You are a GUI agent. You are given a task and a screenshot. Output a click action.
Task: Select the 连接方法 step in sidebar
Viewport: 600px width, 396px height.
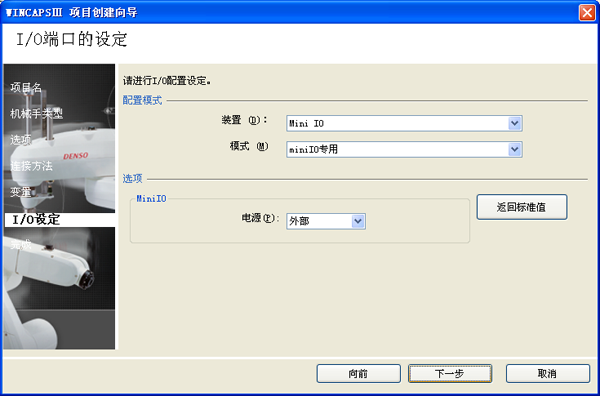[x=31, y=166]
